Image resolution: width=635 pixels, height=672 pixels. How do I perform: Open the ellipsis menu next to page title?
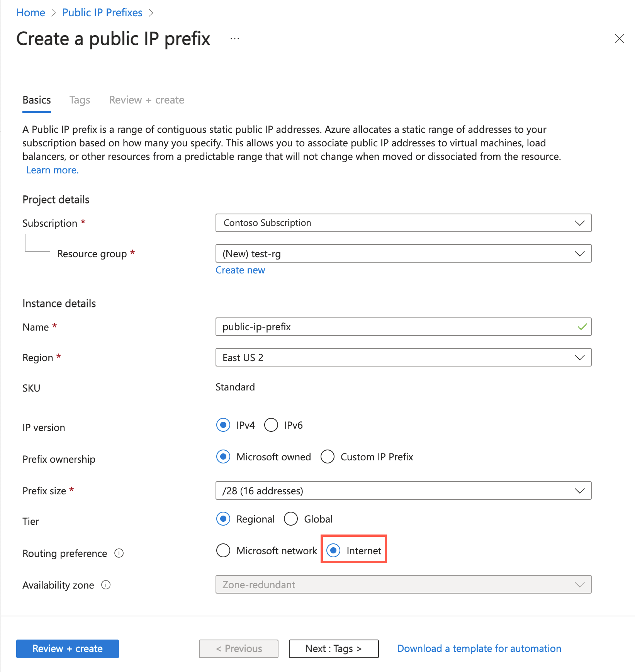(234, 38)
